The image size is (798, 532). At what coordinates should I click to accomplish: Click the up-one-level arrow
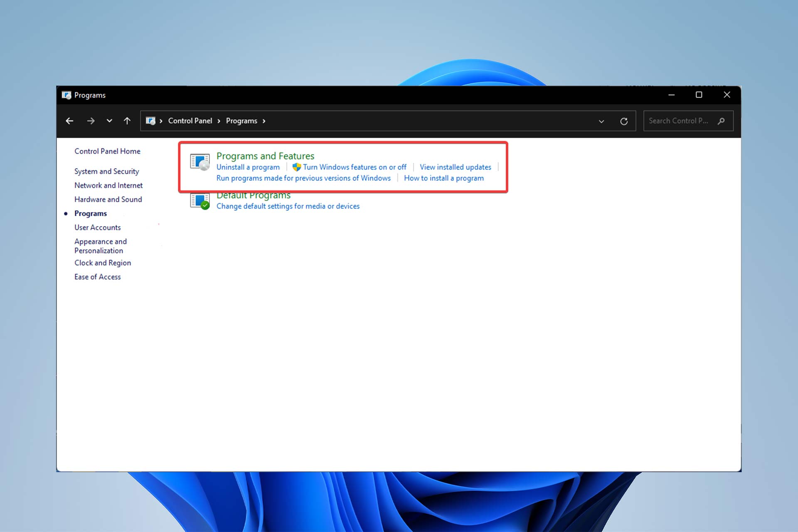127,121
